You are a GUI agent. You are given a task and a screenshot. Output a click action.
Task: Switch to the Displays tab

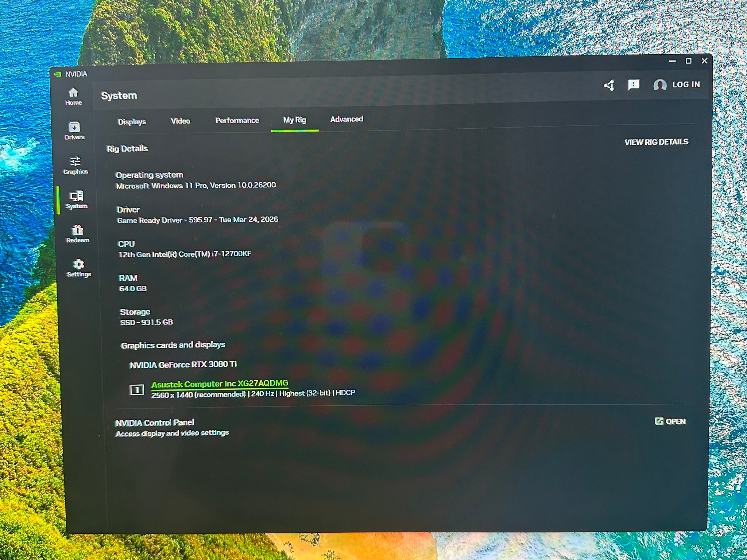(132, 122)
